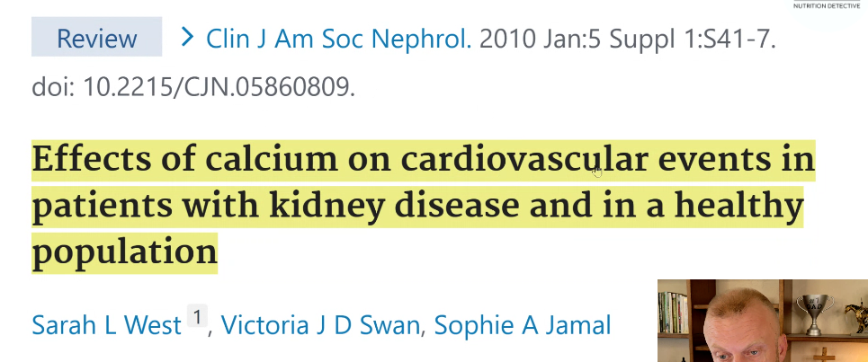Click the affiliation superscript 1 after West
This screenshot has height=362, width=868.
197,316
